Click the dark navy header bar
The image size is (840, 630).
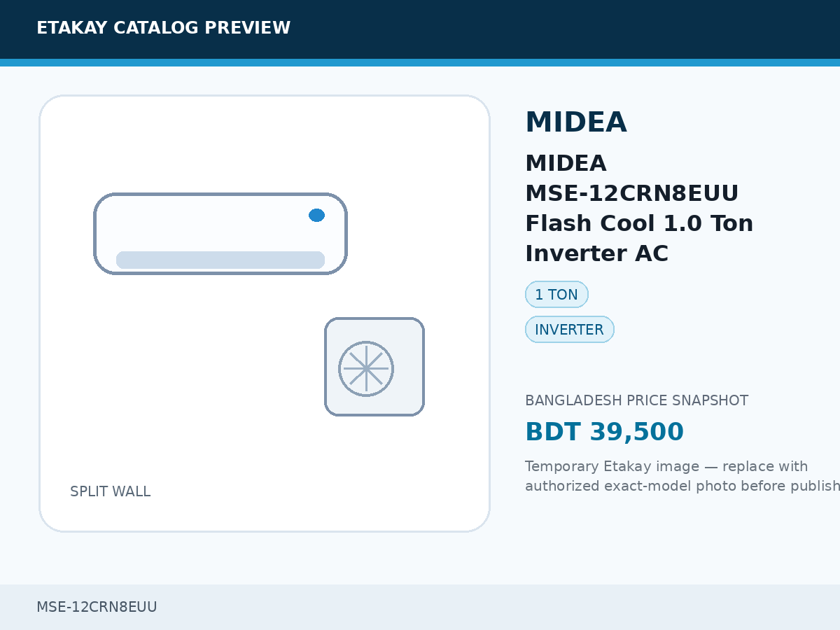point(420,29)
